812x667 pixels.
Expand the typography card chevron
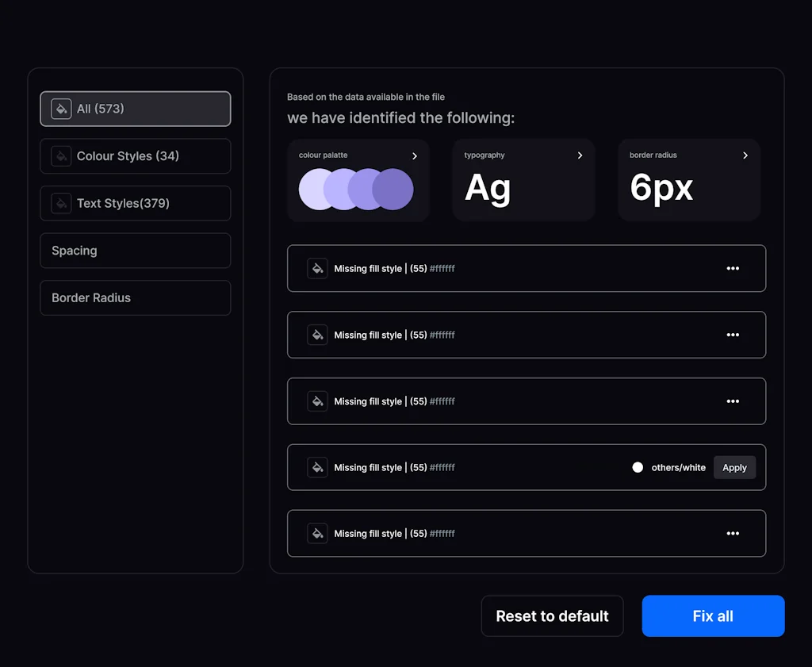tap(580, 155)
